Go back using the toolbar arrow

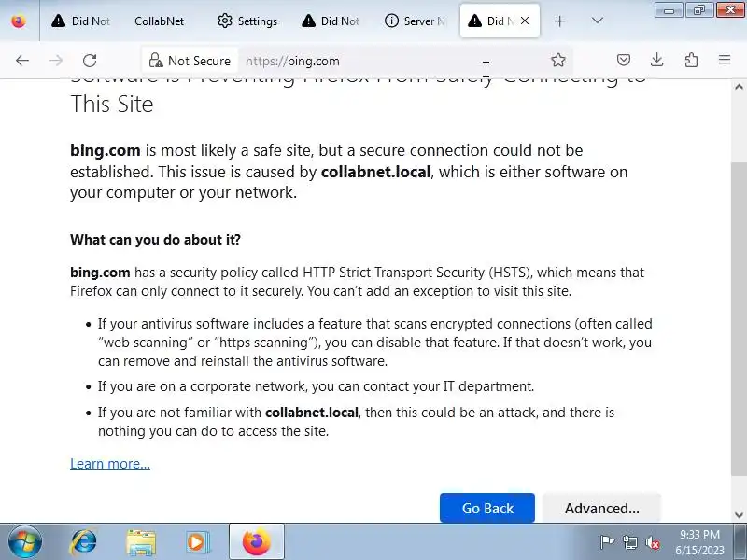(x=22, y=61)
